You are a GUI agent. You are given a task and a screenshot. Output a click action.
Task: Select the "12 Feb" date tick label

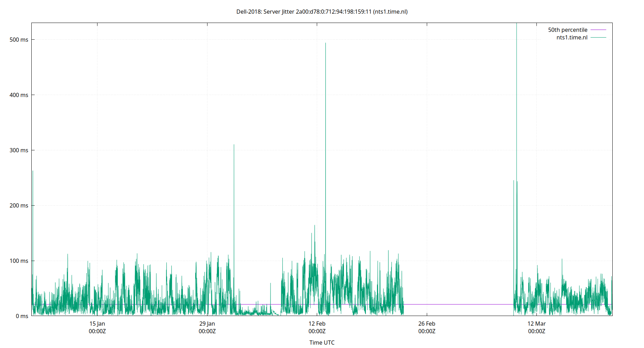point(316,324)
